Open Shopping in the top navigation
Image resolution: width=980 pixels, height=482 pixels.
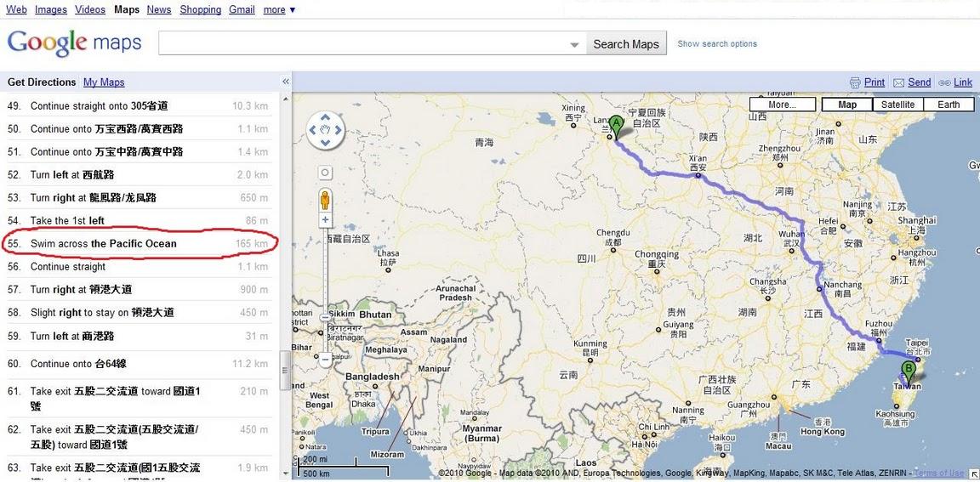point(201,9)
